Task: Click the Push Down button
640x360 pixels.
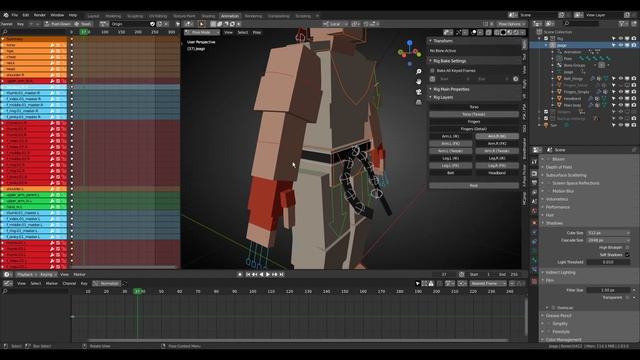Action: pyautogui.click(x=58, y=24)
